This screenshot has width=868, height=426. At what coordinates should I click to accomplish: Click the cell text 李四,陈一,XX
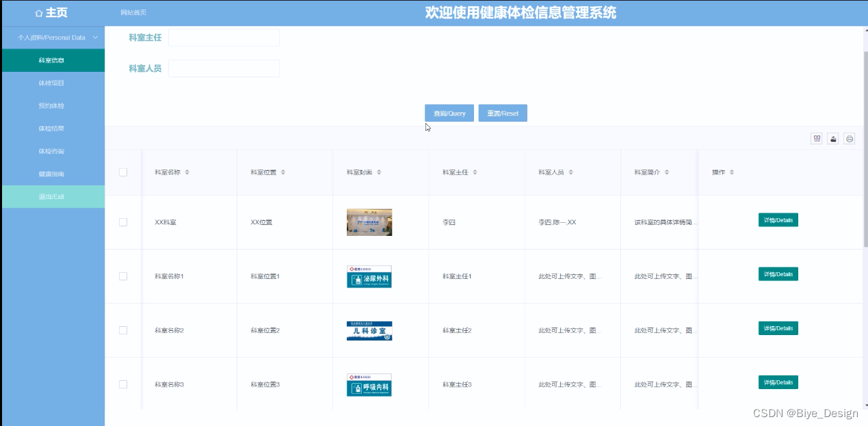coord(557,222)
